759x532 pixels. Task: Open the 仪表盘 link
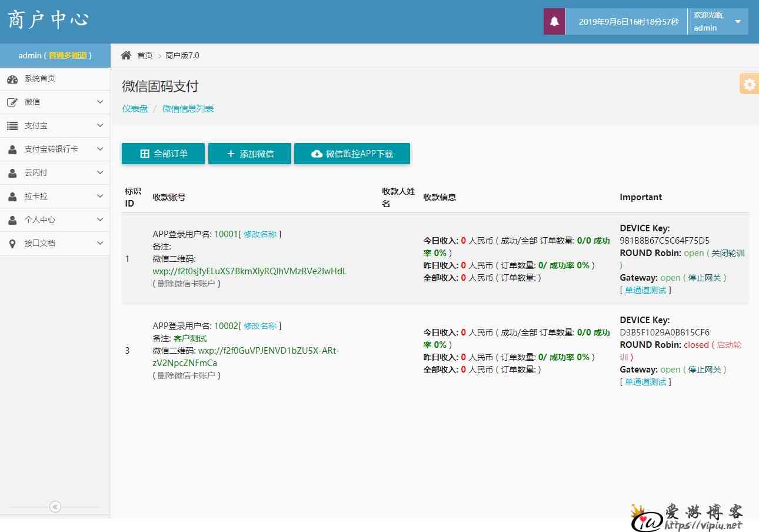(x=135, y=109)
